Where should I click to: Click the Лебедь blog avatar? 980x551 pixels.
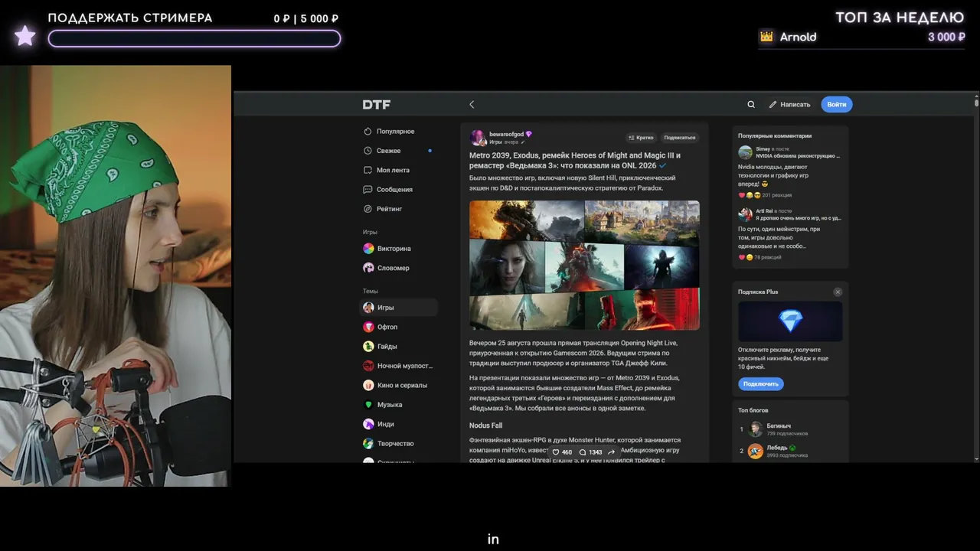click(756, 452)
